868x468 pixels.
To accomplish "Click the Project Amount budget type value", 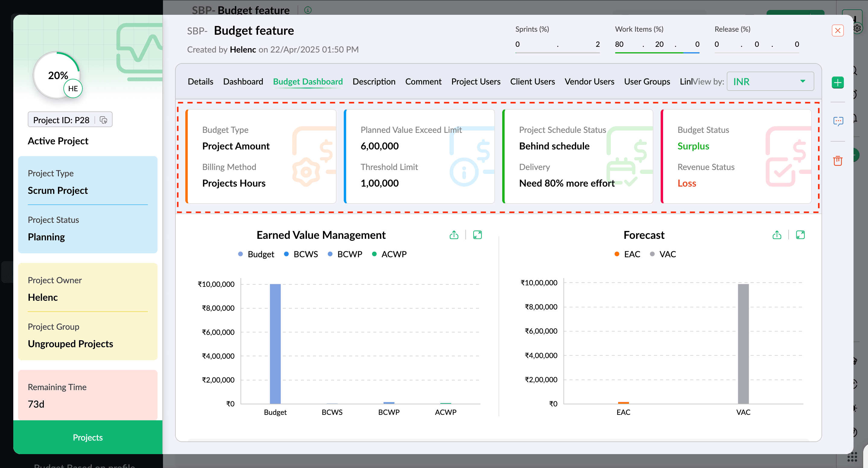I will tap(236, 146).
